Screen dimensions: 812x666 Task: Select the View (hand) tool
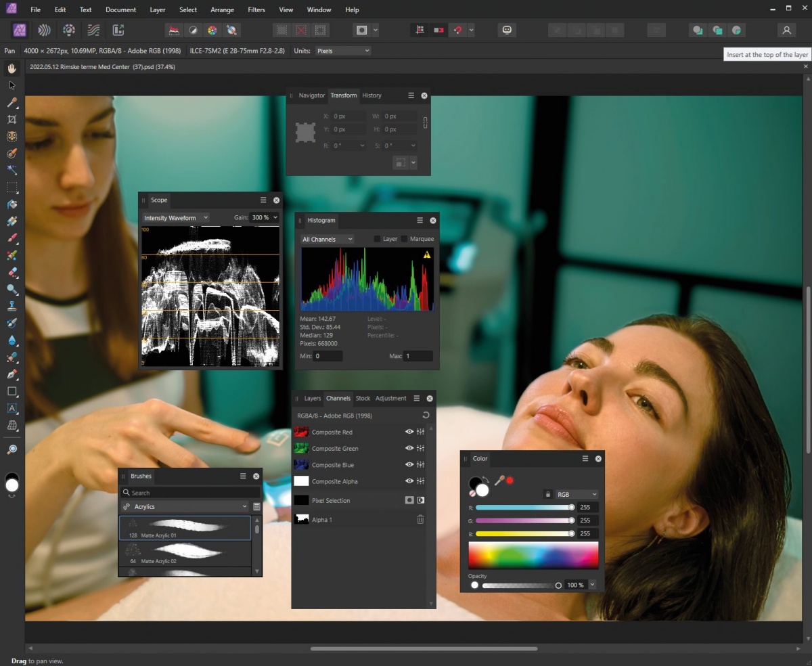click(x=12, y=68)
